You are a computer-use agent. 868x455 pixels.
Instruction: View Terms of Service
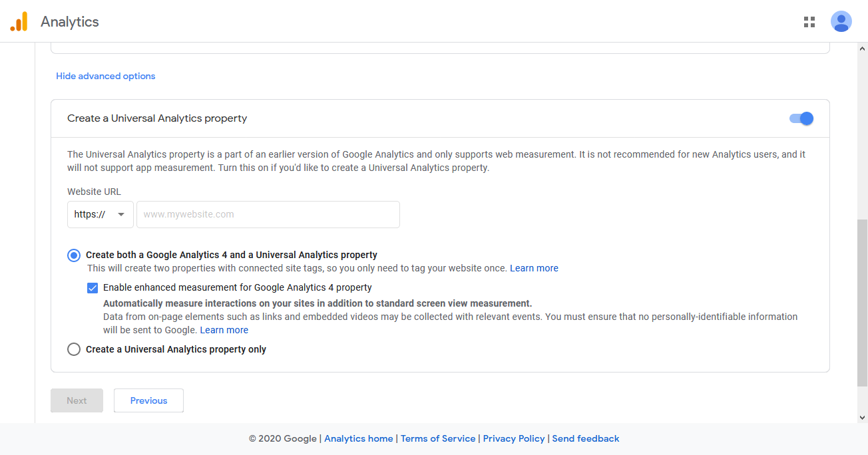[437, 438]
